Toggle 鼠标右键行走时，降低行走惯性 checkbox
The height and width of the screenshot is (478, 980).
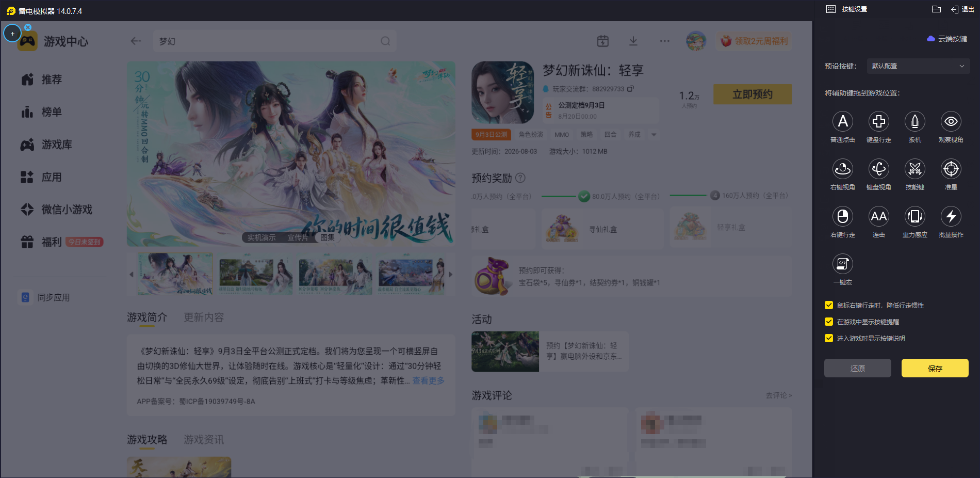tap(829, 305)
